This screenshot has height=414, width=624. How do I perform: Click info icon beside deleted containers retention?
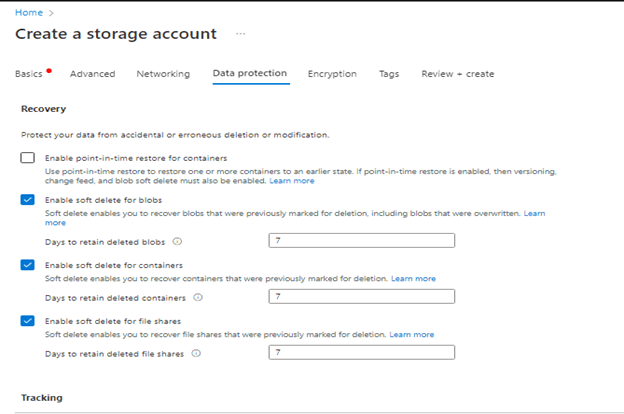click(x=197, y=297)
